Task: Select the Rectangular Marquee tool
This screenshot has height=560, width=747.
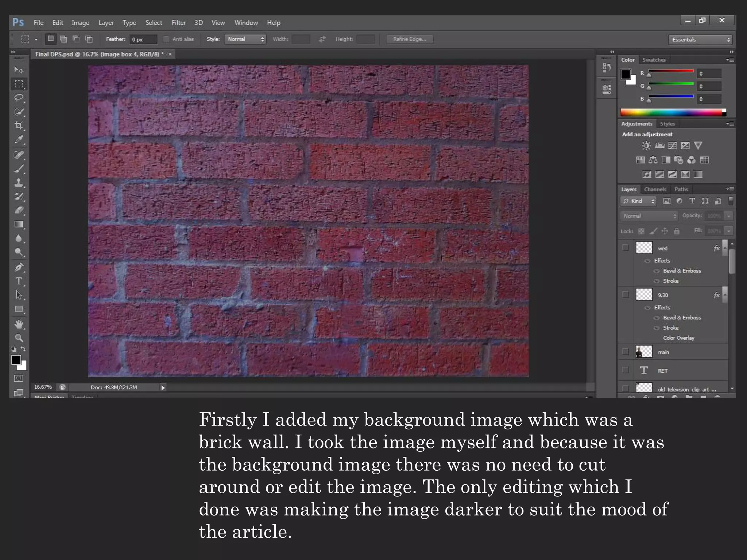Action: pos(19,84)
